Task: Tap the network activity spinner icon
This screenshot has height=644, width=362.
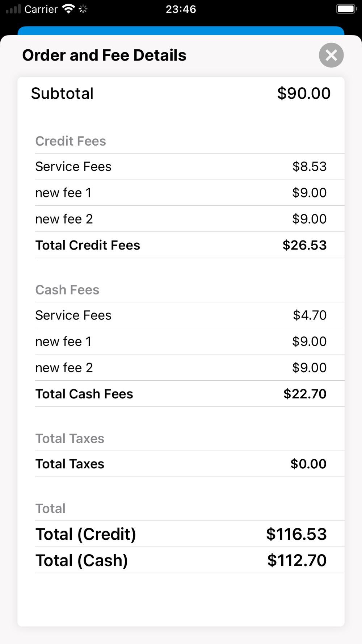Action: click(x=83, y=9)
